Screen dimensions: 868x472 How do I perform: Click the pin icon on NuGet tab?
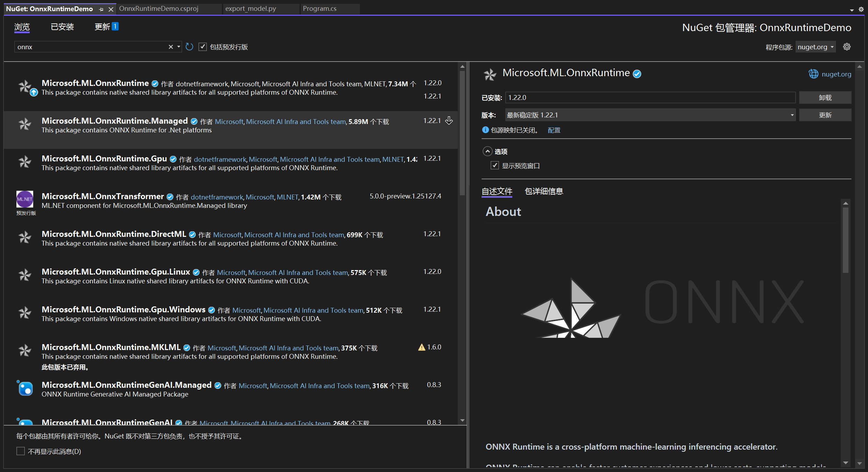[x=101, y=9]
